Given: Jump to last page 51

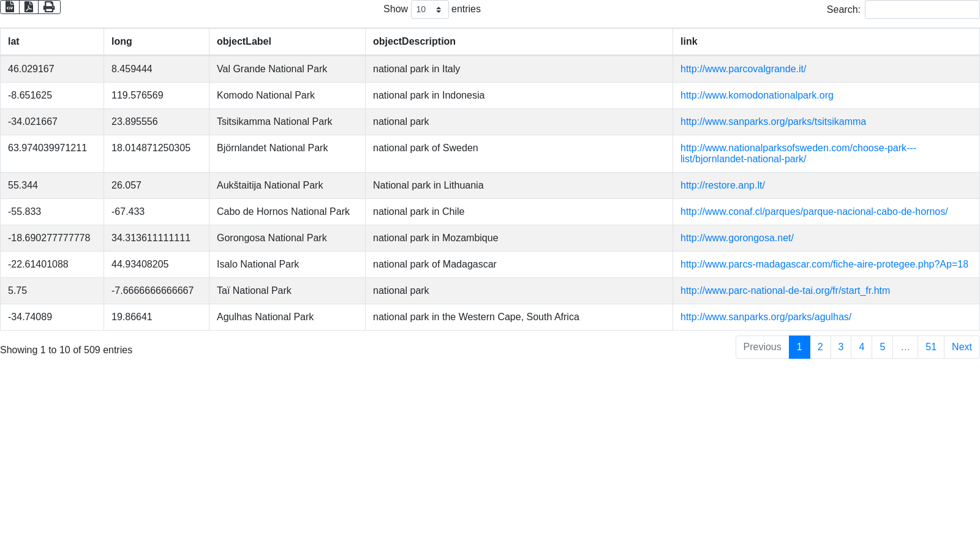Looking at the screenshot, I should [931, 347].
